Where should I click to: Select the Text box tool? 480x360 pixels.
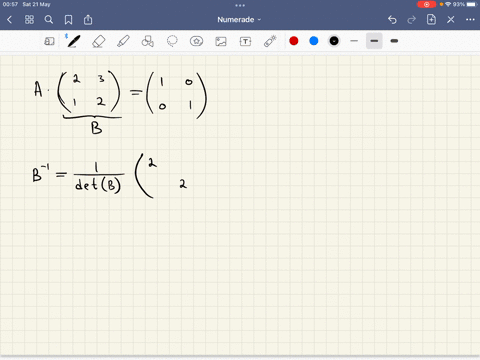tap(245, 41)
